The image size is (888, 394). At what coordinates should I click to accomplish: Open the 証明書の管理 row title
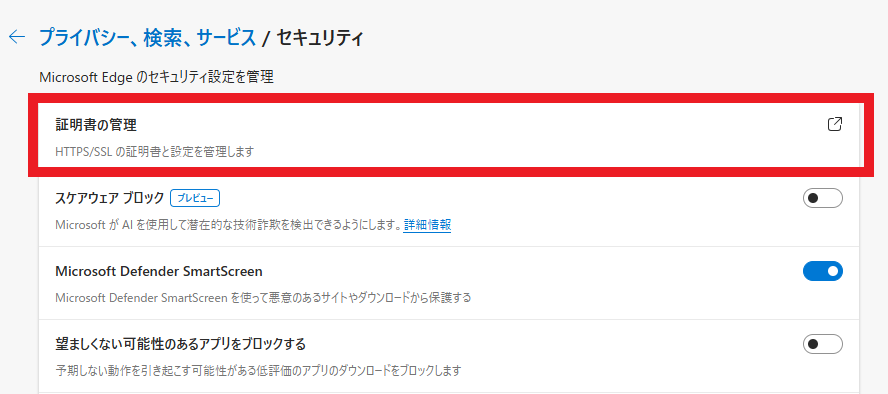96,125
